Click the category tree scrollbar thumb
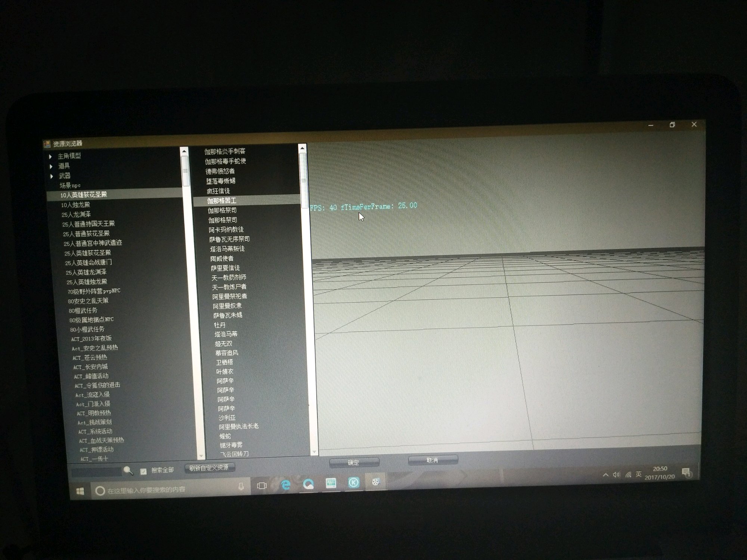Image resolution: width=747 pixels, height=560 pixels. pyautogui.click(x=185, y=171)
